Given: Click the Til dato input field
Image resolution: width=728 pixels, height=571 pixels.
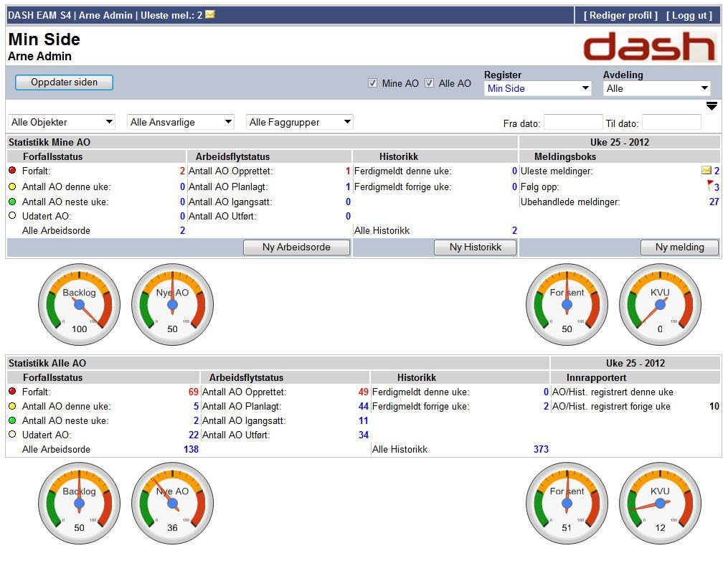Looking at the screenshot, I should point(671,123).
